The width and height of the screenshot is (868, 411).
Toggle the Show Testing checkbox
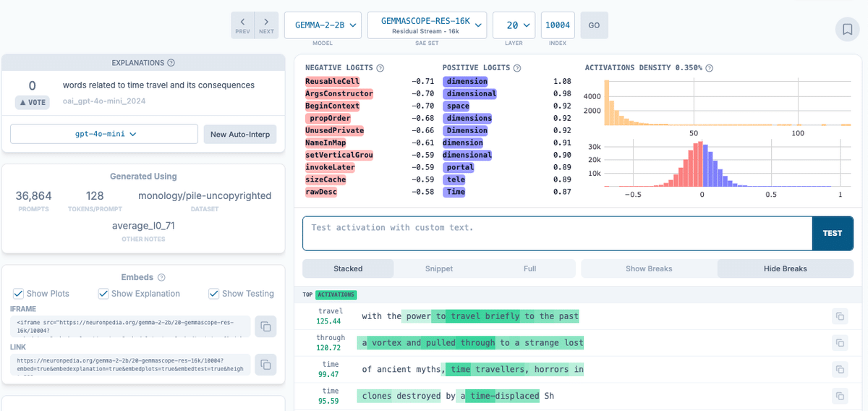coord(213,294)
